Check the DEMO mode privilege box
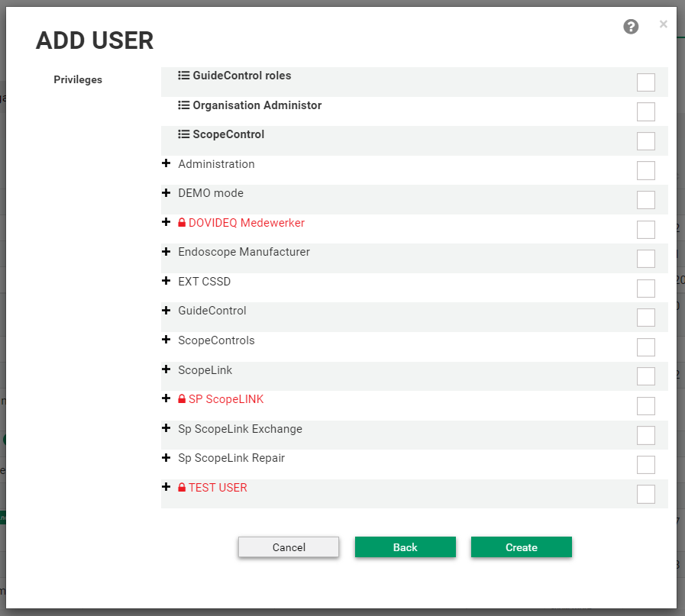 click(x=645, y=200)
